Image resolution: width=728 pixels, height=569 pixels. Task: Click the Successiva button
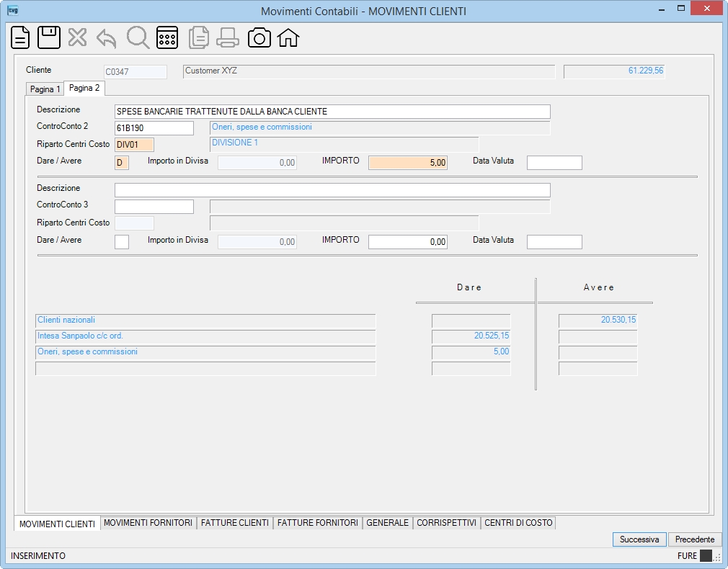click(x=639, y=539)
